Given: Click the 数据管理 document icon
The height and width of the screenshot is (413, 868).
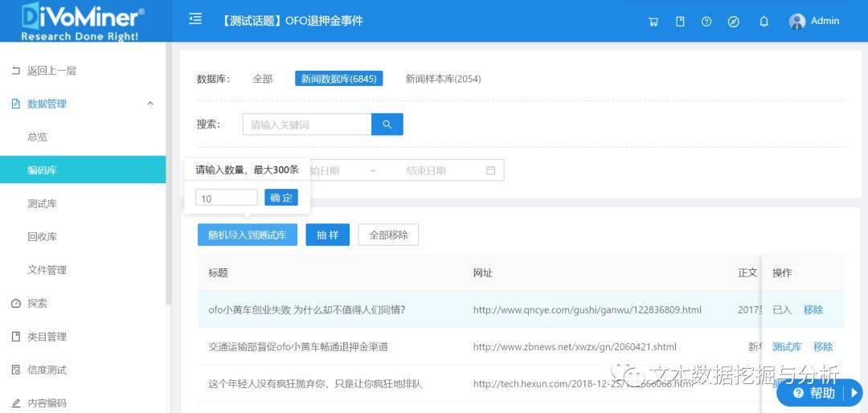Looking at the screenshot, I should point(16,104).
